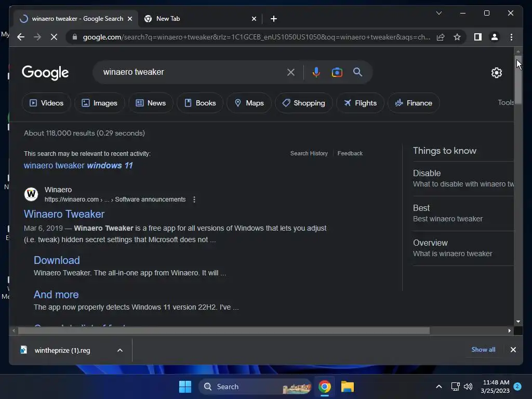The image size is (532, 399).
Task: Click the Google logo
Action: [x=45, y=73]
